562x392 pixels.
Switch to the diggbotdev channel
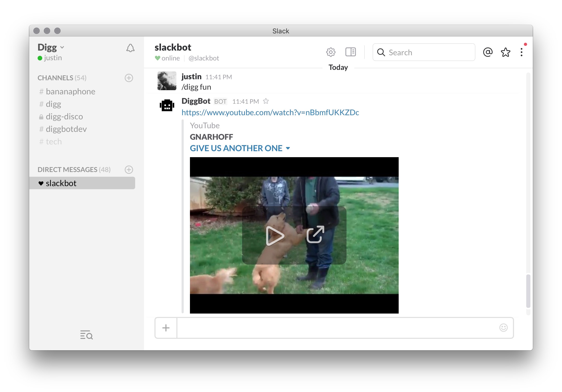point(66,129)
